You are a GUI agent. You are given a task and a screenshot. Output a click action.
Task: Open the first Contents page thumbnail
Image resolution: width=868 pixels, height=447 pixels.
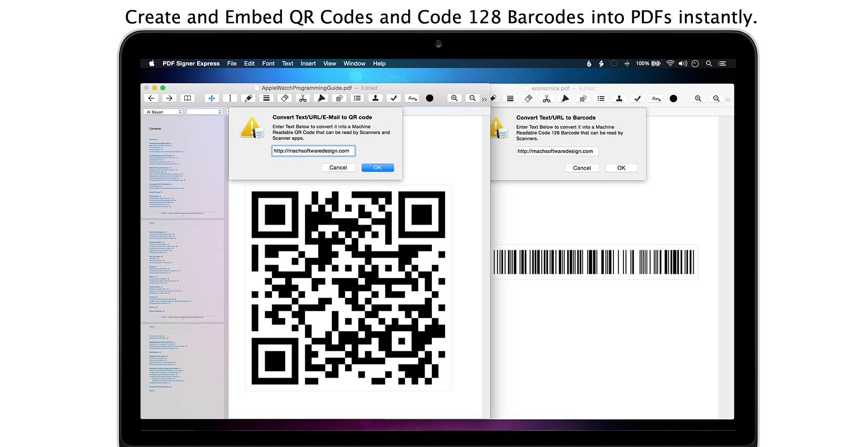click(183, 168)
